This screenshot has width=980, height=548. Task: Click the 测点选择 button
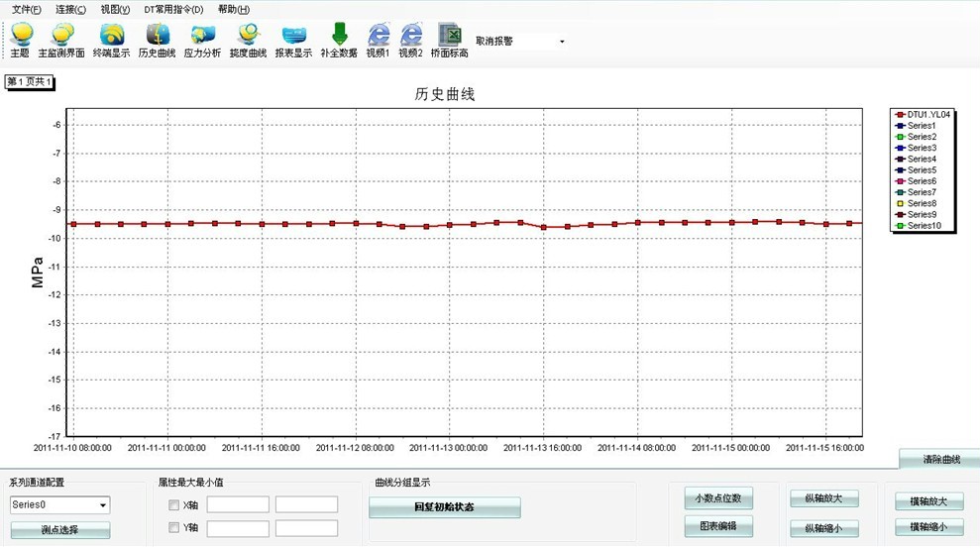click(x=60, y=530)
